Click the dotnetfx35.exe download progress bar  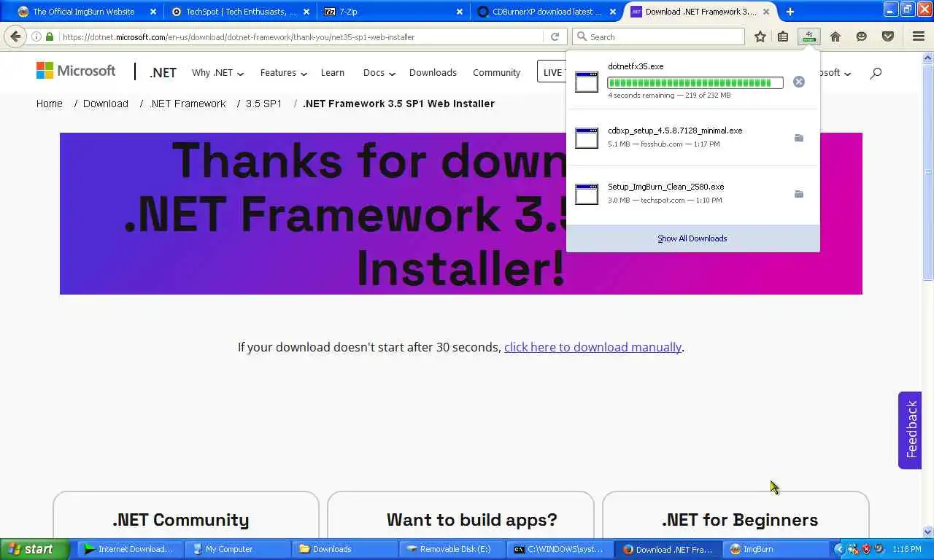pyautogui.click(x=695, y=82)
